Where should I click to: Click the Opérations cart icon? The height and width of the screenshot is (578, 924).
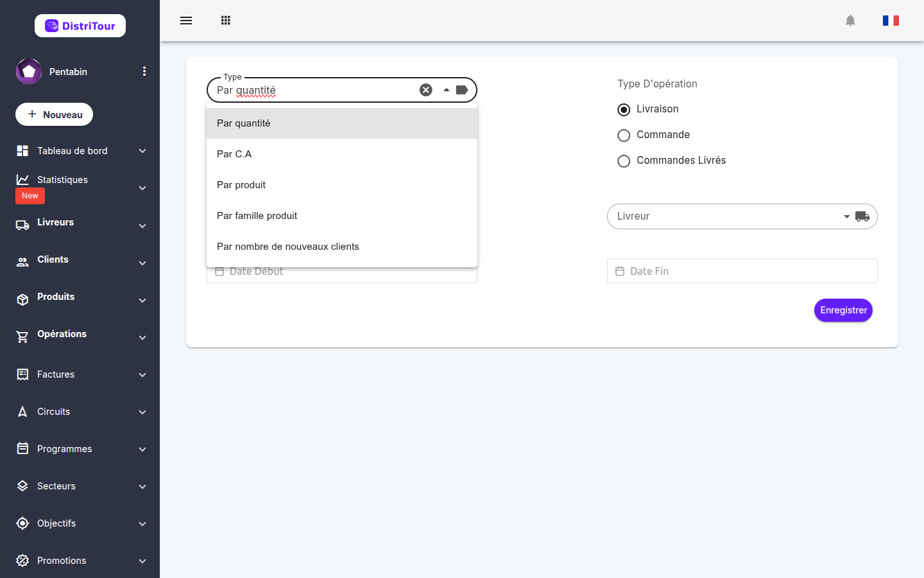[22, 337]
